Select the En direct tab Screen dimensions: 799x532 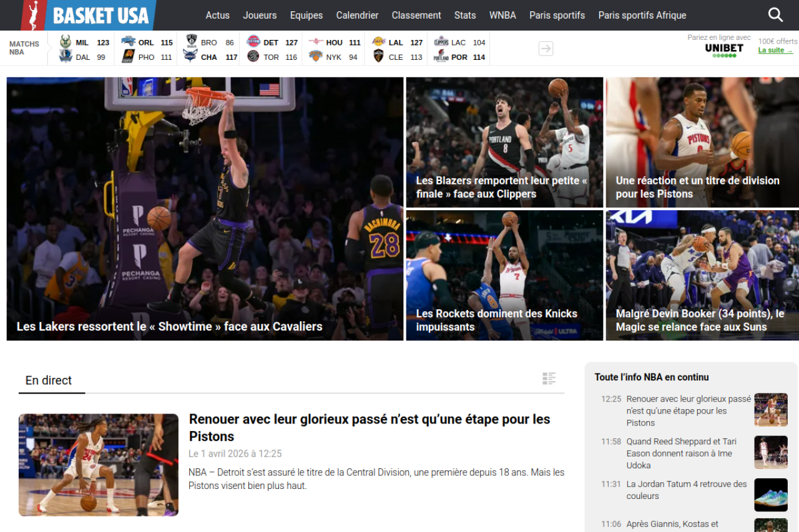[49, 380]
